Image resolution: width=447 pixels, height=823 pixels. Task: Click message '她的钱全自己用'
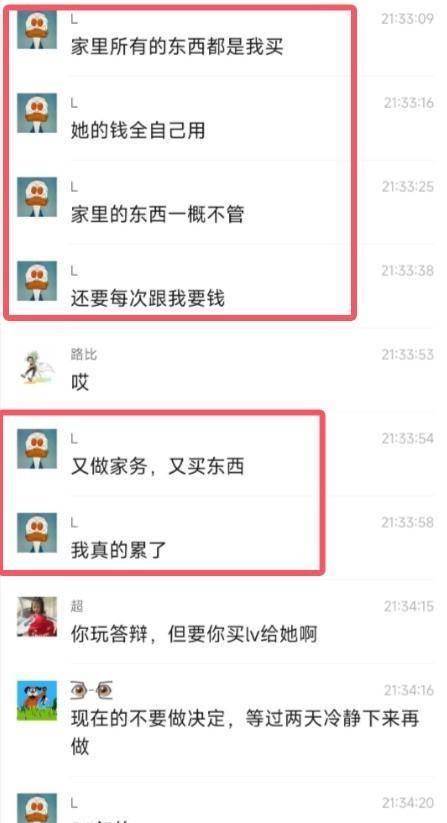(138, 131)
